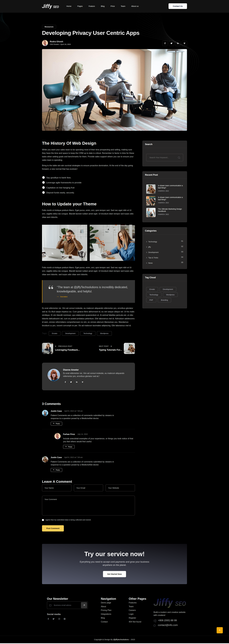This screenshot has height=644, width=229.
Task: Share the post via the Twitter icon
Action: 171,44
